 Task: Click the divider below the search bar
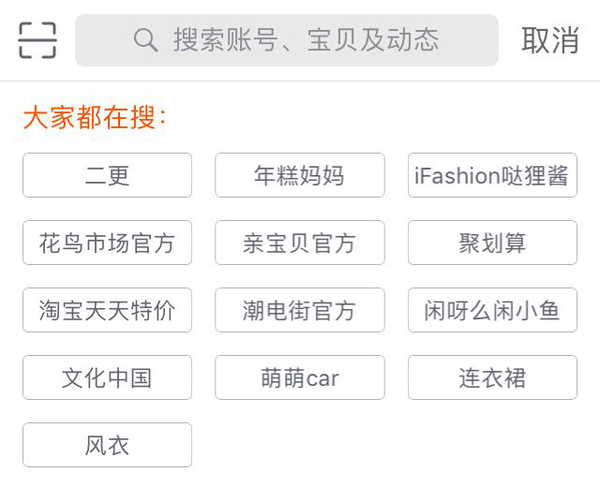point(300,81)
